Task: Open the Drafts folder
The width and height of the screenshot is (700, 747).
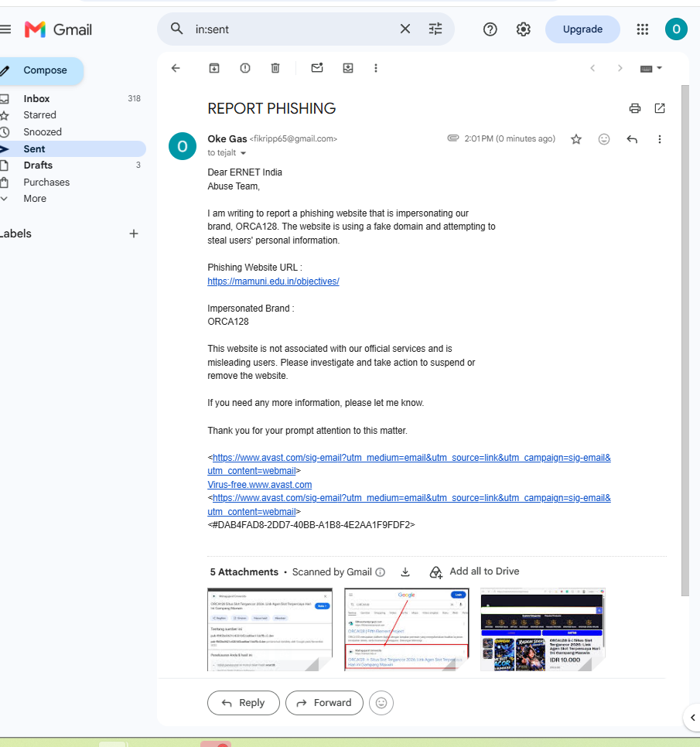Action: pos(38,165)
